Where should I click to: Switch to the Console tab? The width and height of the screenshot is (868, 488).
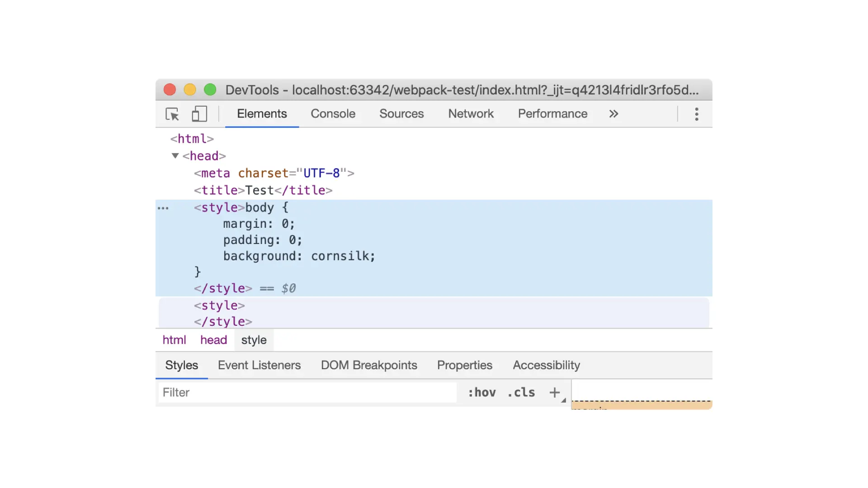tap(333, 114)
